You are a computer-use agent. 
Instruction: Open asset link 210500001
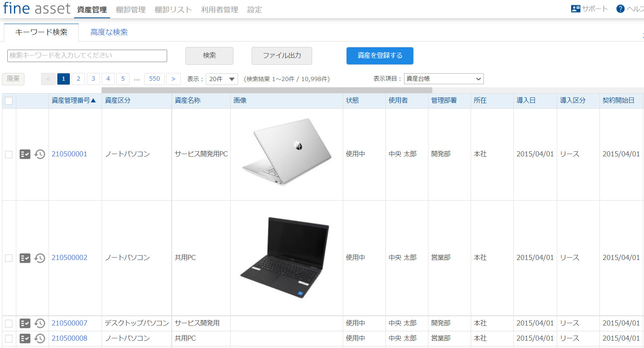tap(69, 154)
